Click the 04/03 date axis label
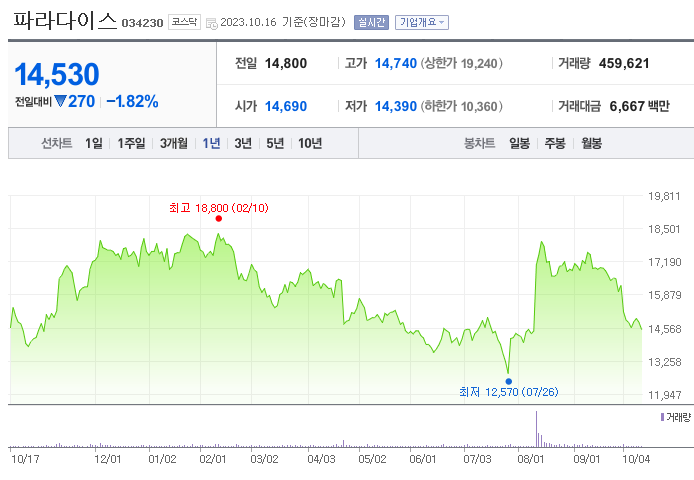Image resolution: width=694 pixels, height=480 pixels. click(x=321, y=459)
